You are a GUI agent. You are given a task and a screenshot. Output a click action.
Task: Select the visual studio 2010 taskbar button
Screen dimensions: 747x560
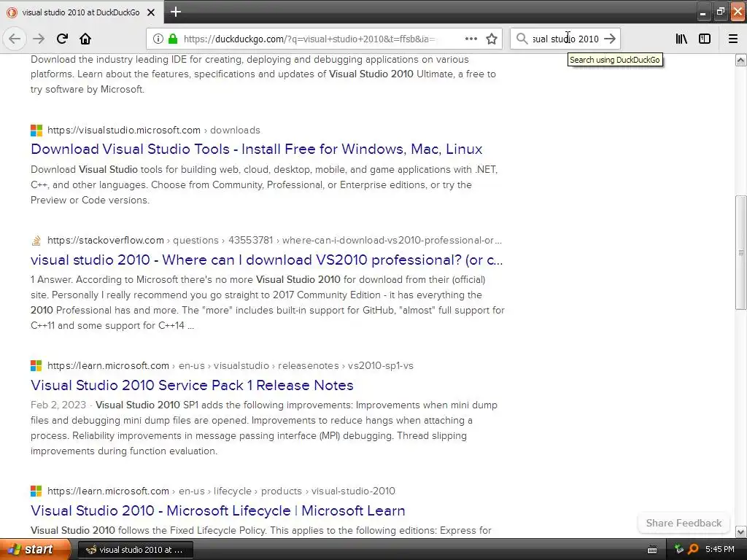pos(135,550)
